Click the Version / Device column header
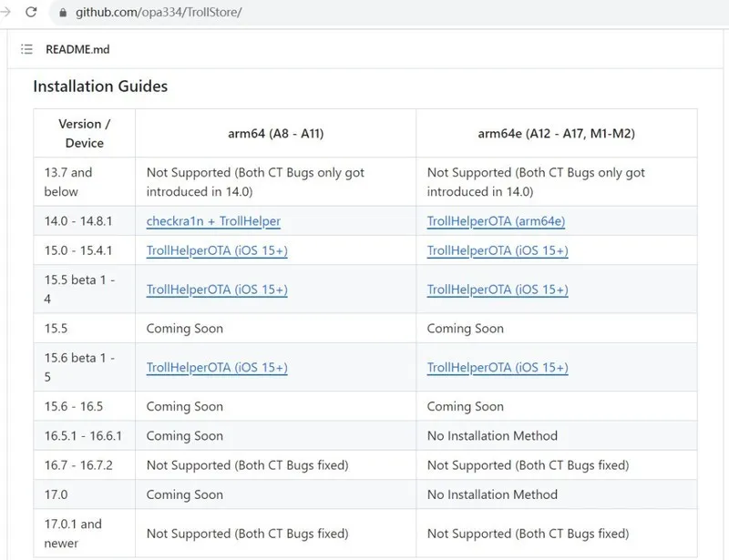Image resolution: width=729 pixels, height=560 pixels. 85,134
